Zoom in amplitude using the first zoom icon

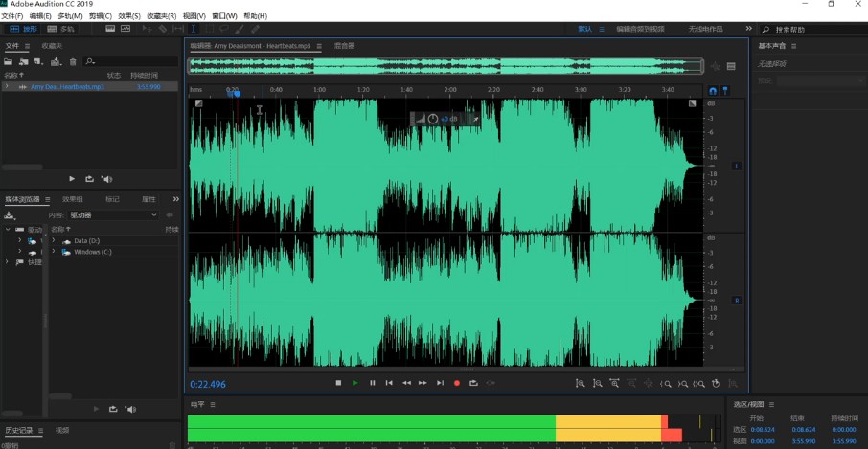point(580,383)
